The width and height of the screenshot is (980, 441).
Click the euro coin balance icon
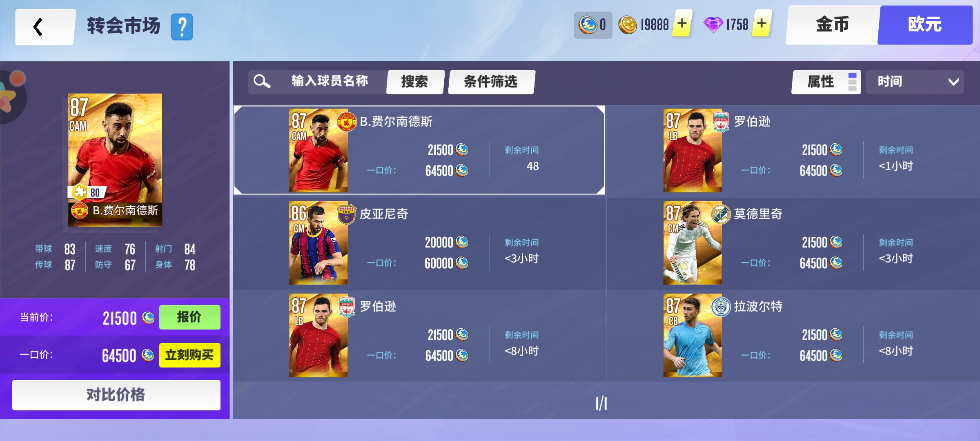click(588, 25)
